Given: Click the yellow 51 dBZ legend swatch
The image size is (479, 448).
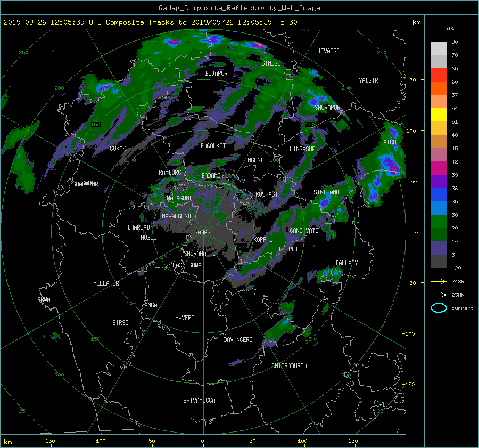Looking at the screenshot, I should pyautogui.click(x=439, y=115).
